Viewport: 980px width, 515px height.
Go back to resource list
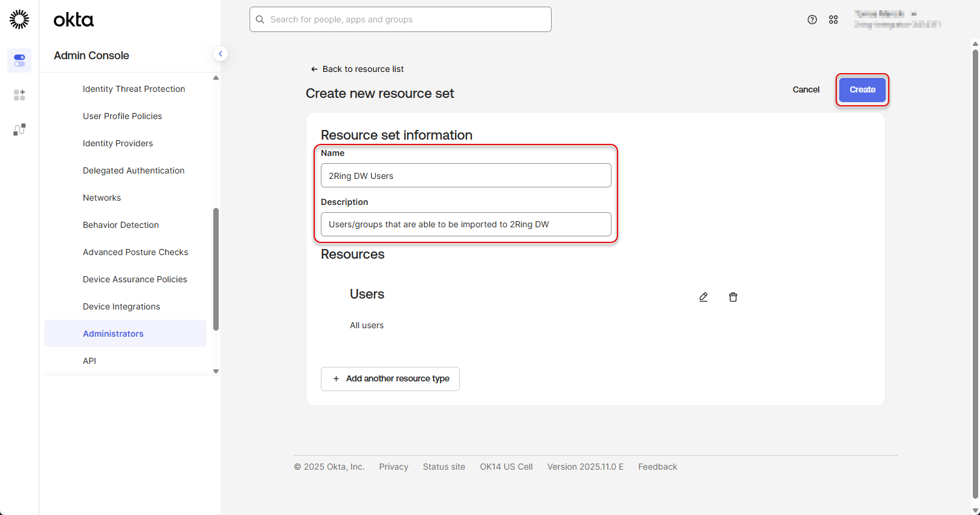[357, 69]
